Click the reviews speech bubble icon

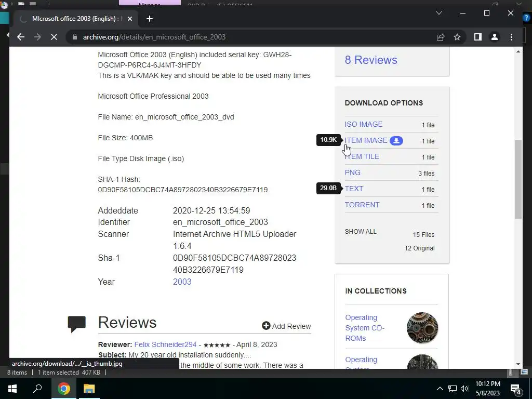click(77, 324)
